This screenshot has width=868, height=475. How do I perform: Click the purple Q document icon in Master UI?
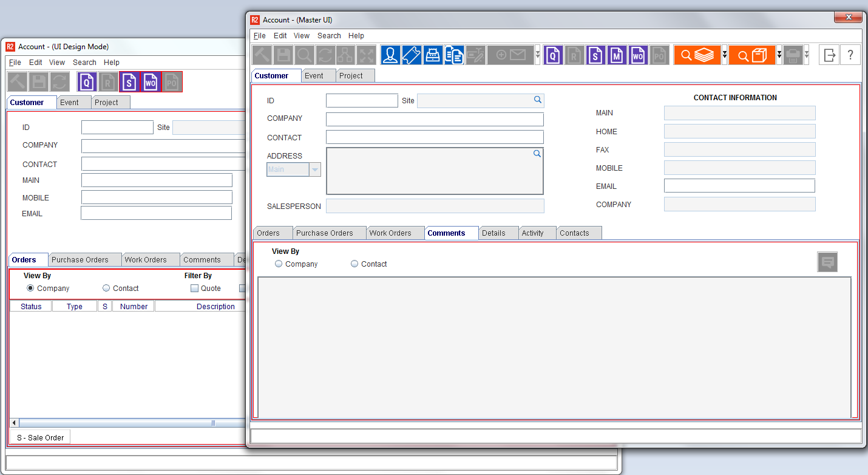pos(553,55)
